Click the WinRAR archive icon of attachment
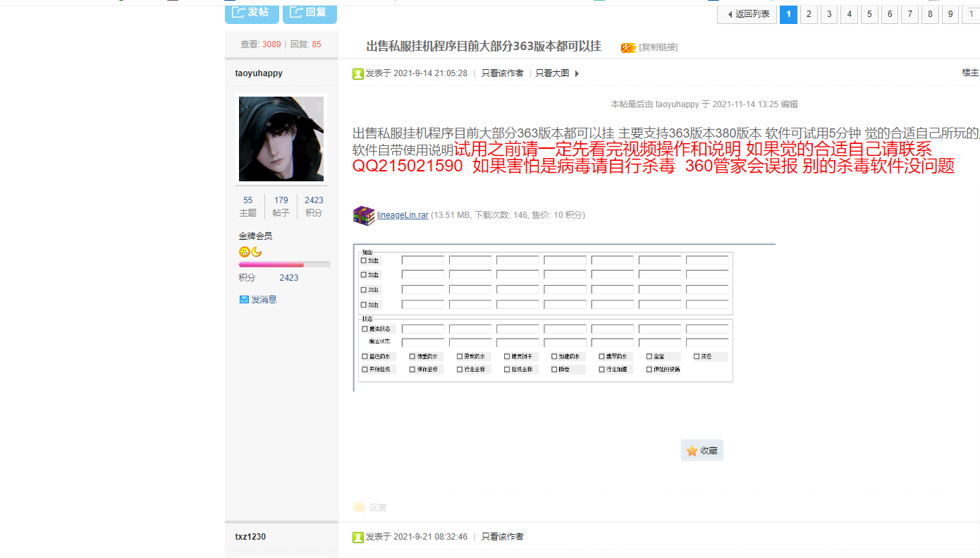Viewport: 980px width, 558px height. (364, 216)
